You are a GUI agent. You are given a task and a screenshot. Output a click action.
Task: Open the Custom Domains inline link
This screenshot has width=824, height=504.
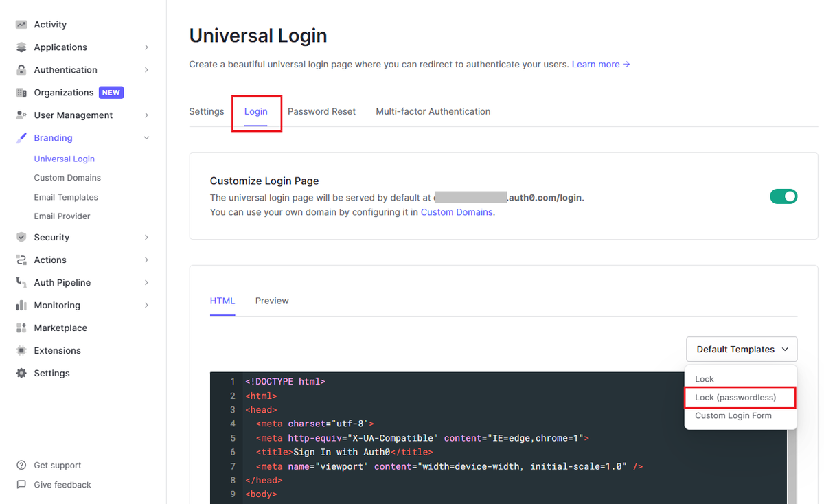click(457, 212)
